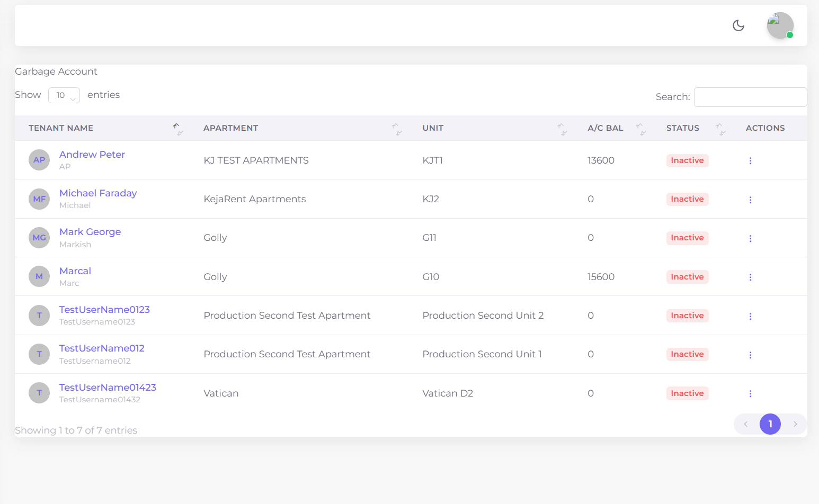
Task: Click the previous page arrow
Action: coord(746,424)
